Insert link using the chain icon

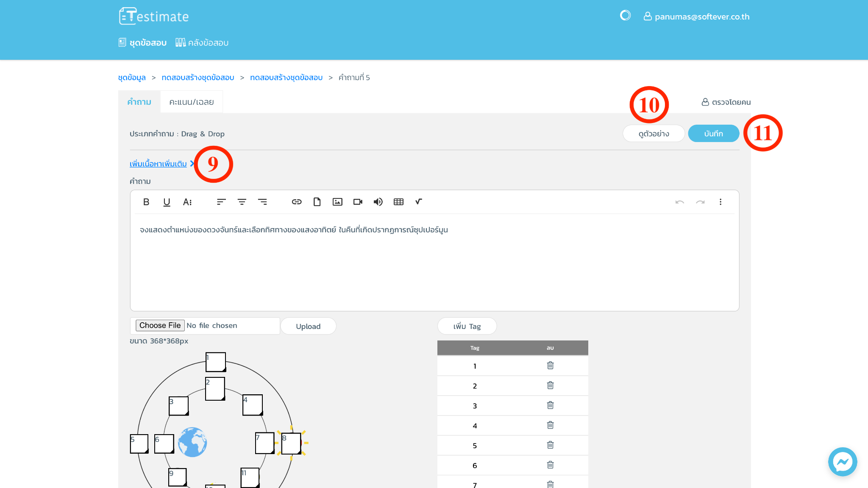click(297, 202)
